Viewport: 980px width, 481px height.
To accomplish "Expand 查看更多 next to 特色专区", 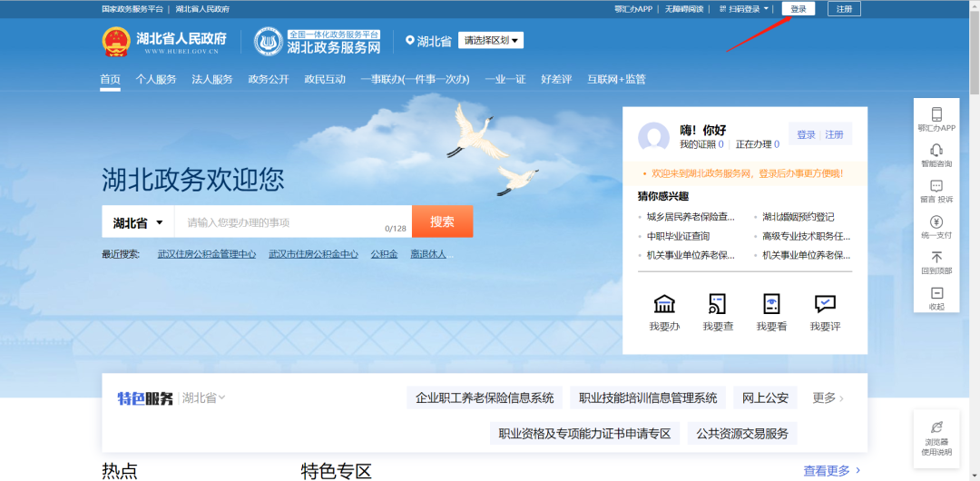I will tap(832, 470).
